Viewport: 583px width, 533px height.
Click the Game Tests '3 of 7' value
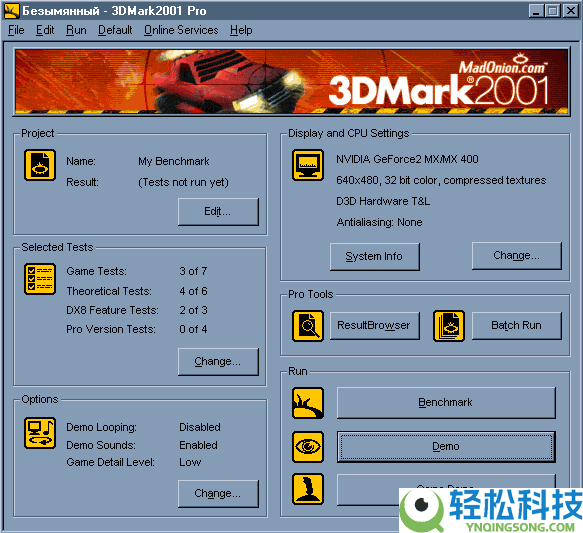193,271
